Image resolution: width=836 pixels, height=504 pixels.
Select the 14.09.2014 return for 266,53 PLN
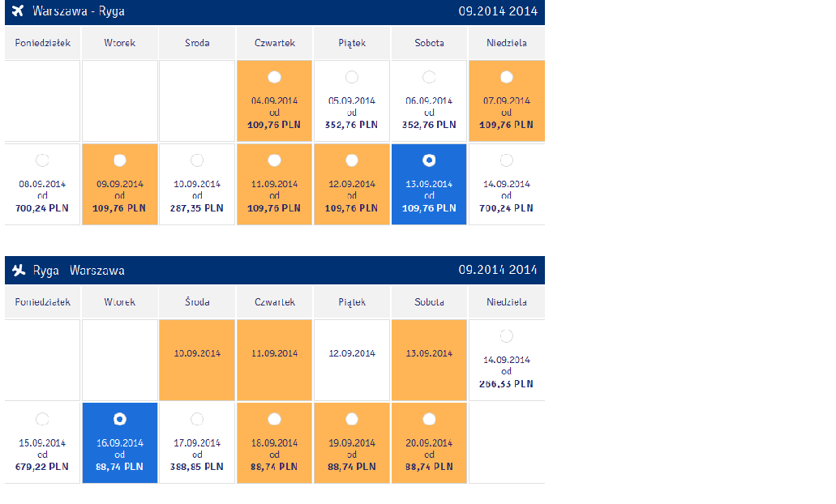(507, 336)
